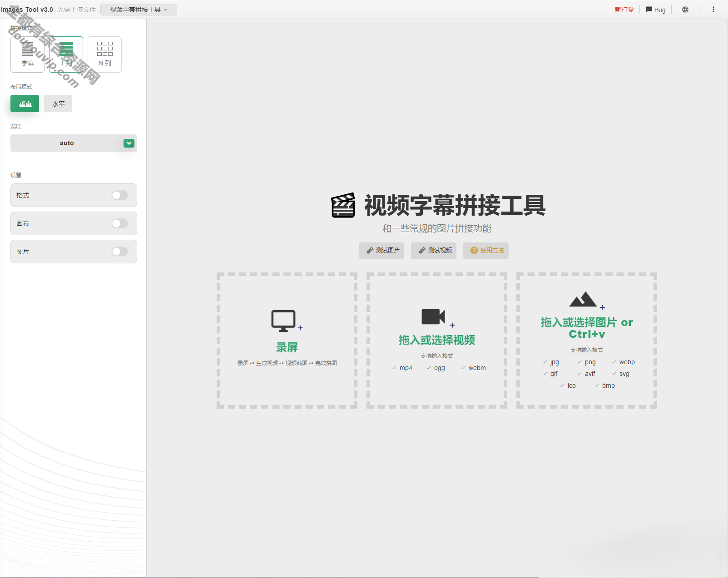728x578 pixels.
Task: Toggle the 画布 switch
Action: [x=120, y=223]
